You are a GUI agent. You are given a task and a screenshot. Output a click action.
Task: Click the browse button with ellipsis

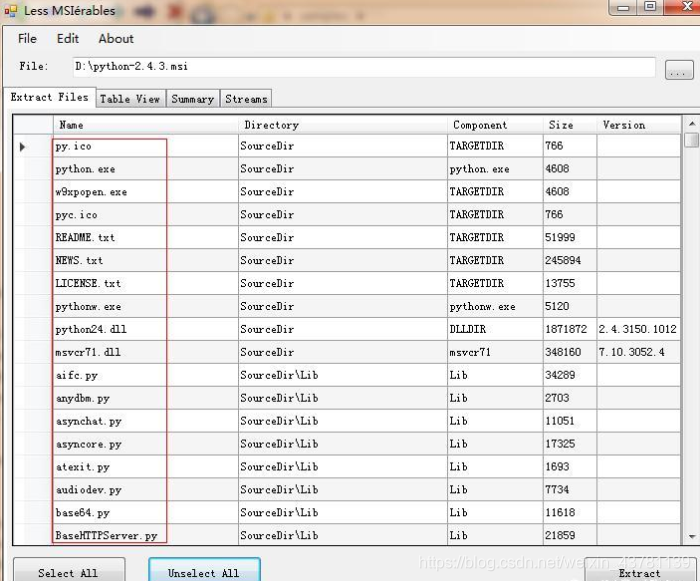click(679, 71)
